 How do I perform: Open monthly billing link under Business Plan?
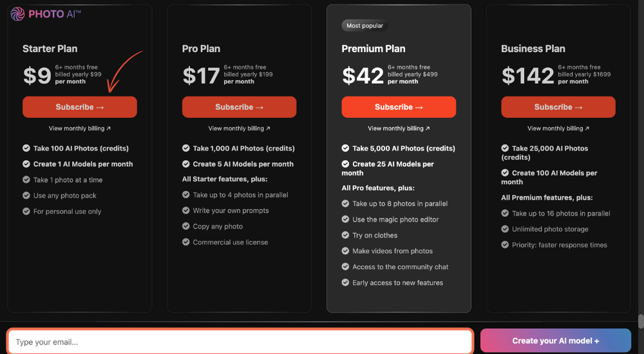pos(558,129)
